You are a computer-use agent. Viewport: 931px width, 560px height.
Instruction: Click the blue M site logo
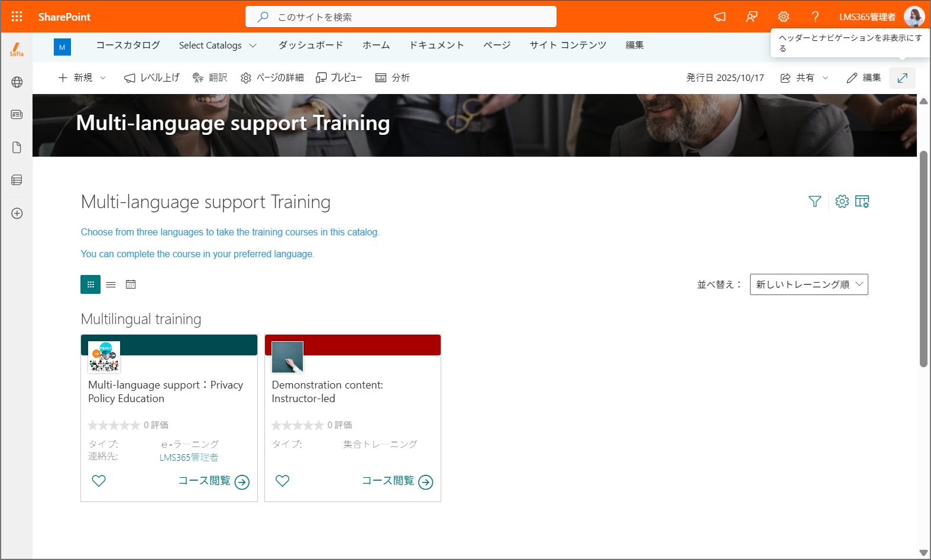point(62,47)
